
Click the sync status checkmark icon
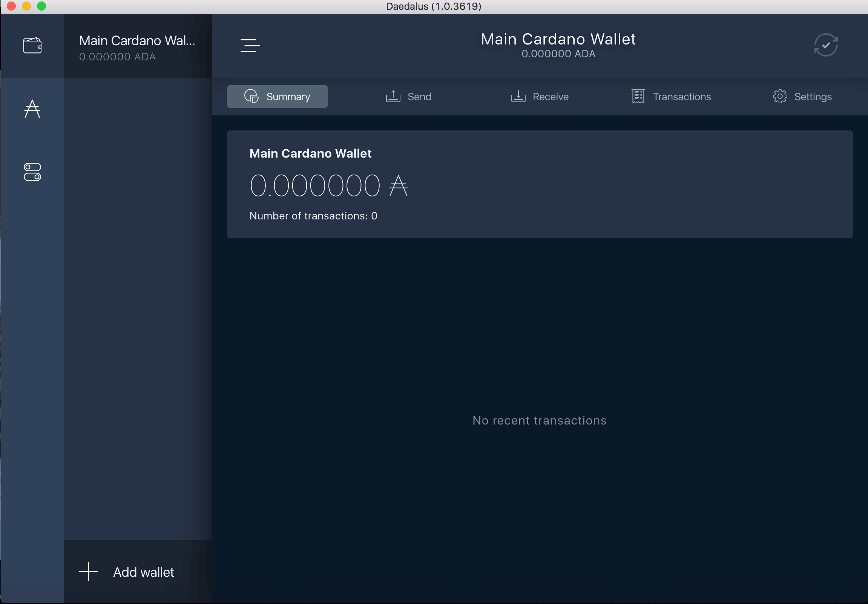tap(827, 45)
